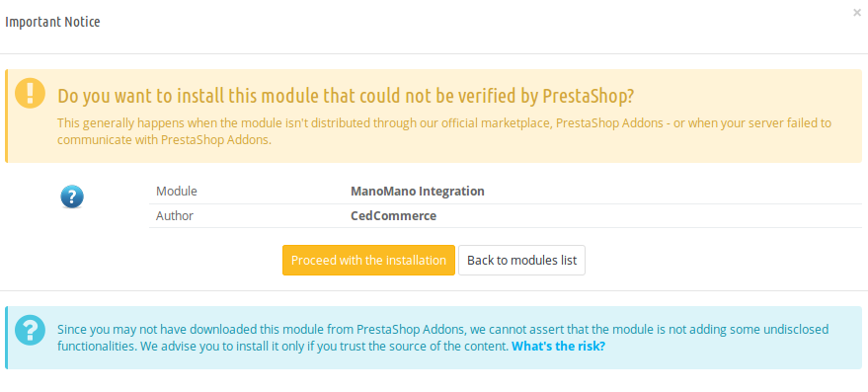
Task: Go back to modules list
Action: click(x=521, y=261)
